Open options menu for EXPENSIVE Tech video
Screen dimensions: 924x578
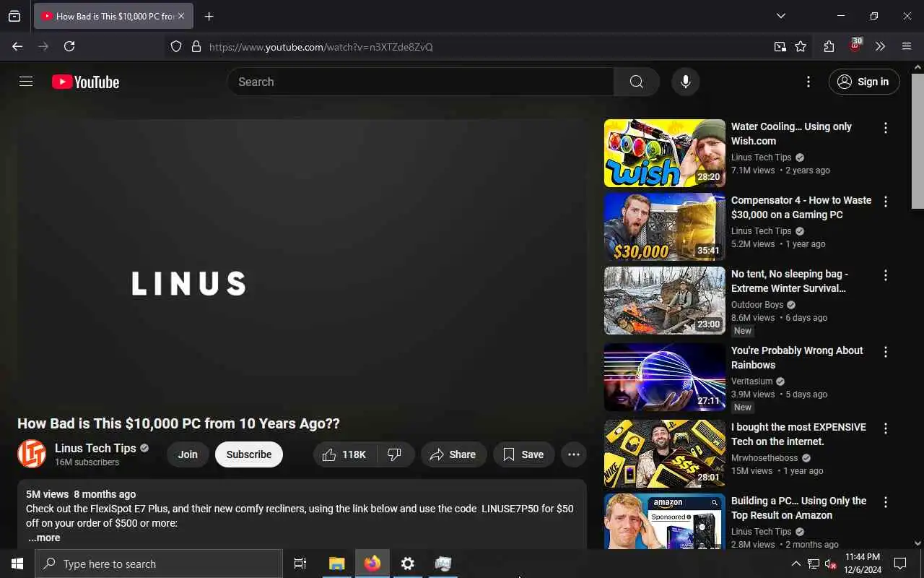pos(886,428)
